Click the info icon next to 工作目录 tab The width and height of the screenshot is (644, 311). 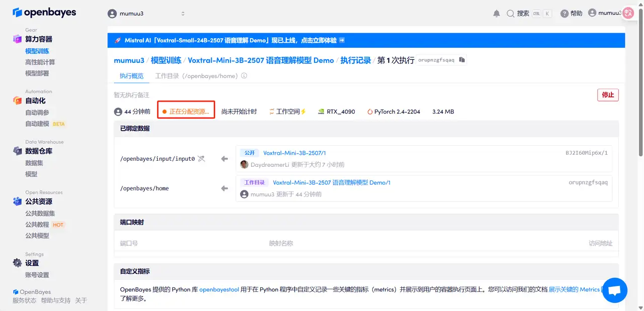244,76
